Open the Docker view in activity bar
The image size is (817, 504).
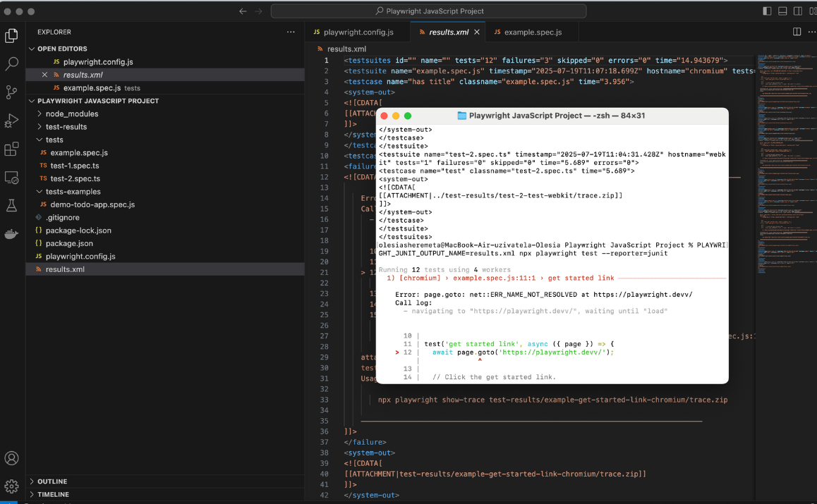point(11,234)
